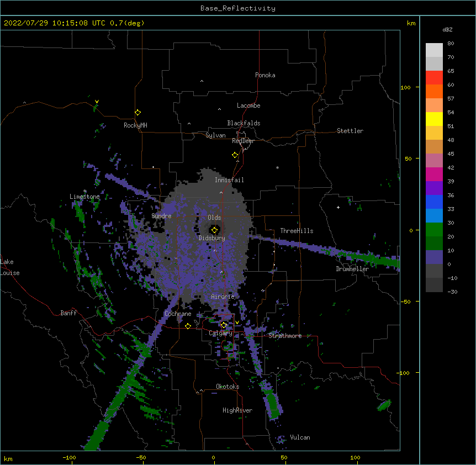Image resolution: width=476 pixels, height=465 pixels.
Task: Select the Strathmore label
Action: 285,336
